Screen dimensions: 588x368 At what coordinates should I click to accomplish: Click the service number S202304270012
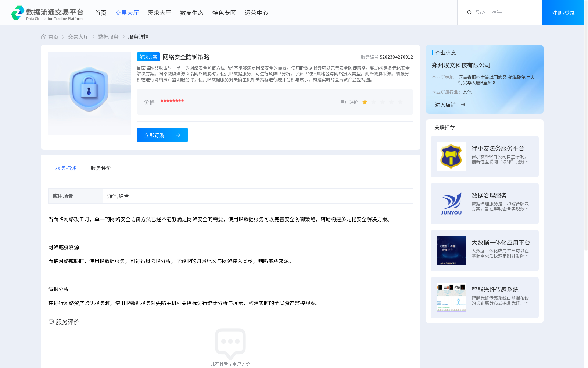(396, 57)
